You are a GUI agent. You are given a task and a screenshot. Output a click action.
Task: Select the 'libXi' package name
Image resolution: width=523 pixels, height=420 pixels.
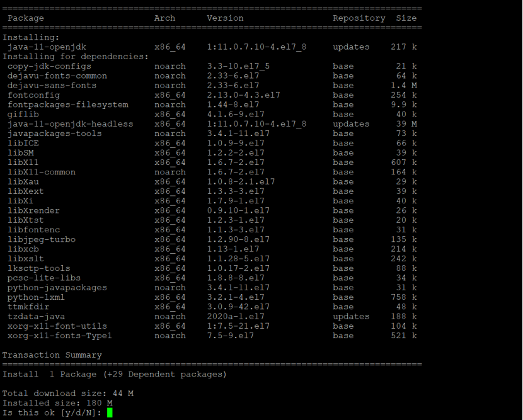tap(20, 201)
